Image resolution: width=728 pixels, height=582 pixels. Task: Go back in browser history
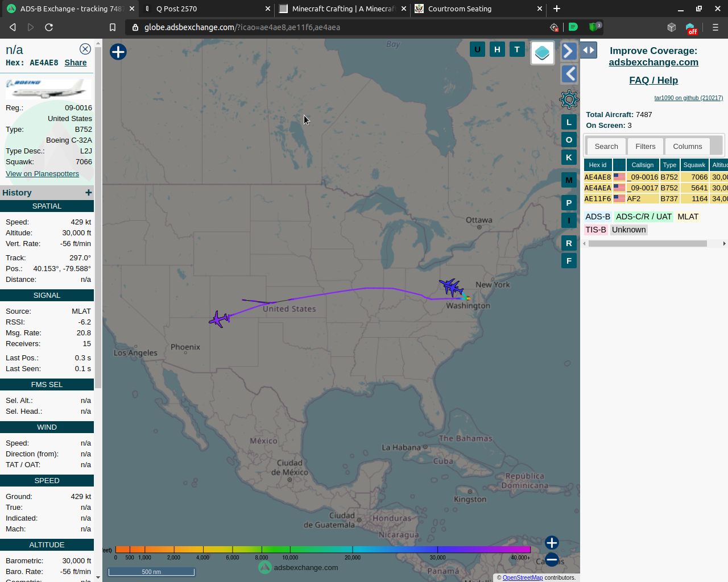coord(13,27)
